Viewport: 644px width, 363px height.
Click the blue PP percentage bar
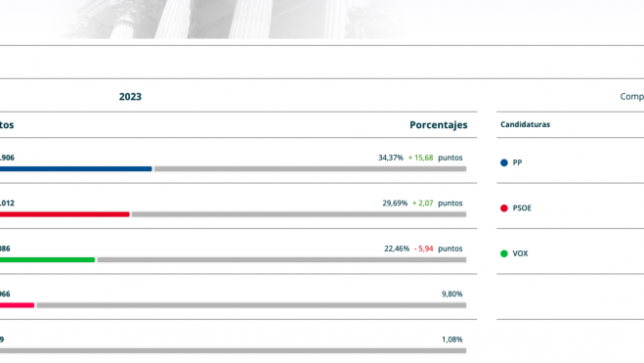pyautogui.click(x=75, y=169)
